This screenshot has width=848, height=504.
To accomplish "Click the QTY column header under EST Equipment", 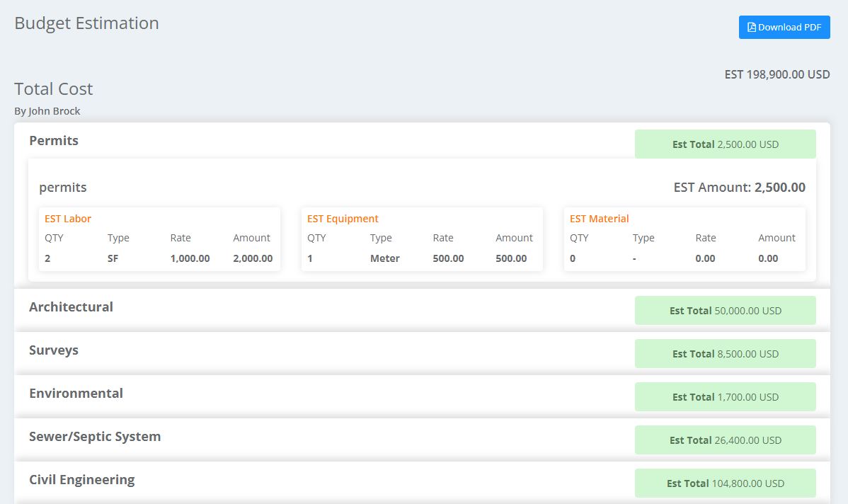I will pyautogui.click(x=317, y=238).
